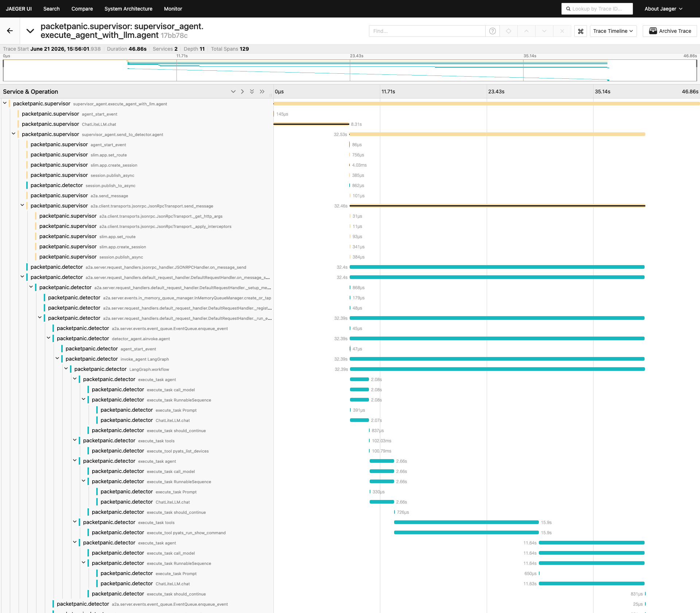Go to the previous search result arrow
Viewport: 700px width, 613px height.
click(526, 31)
